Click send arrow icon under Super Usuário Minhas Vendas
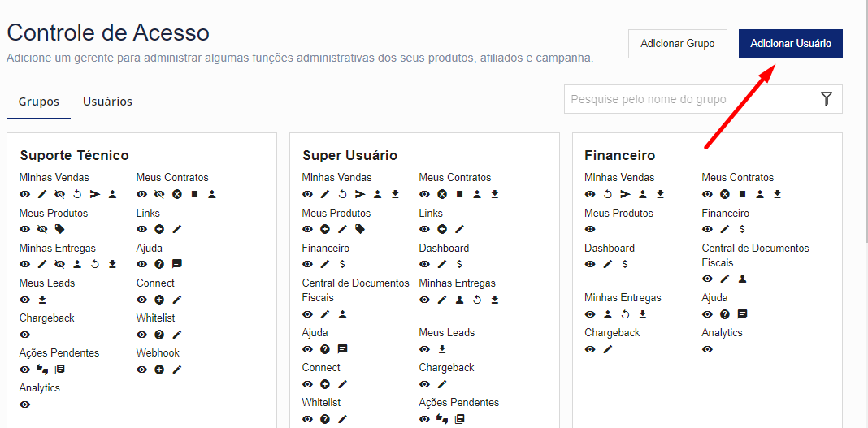 360,194
